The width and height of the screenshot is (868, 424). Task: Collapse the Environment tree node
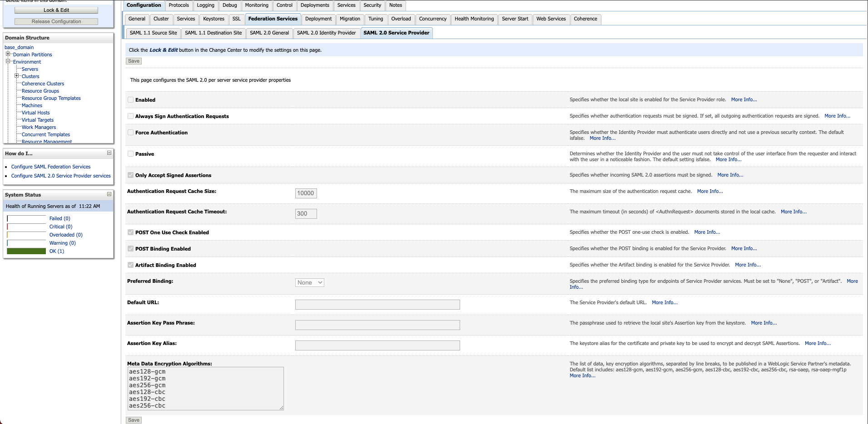(8, 61)
